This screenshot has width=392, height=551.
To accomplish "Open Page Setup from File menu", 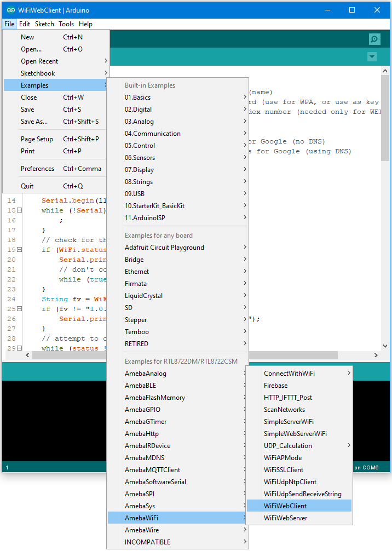I will coord(55,139).
